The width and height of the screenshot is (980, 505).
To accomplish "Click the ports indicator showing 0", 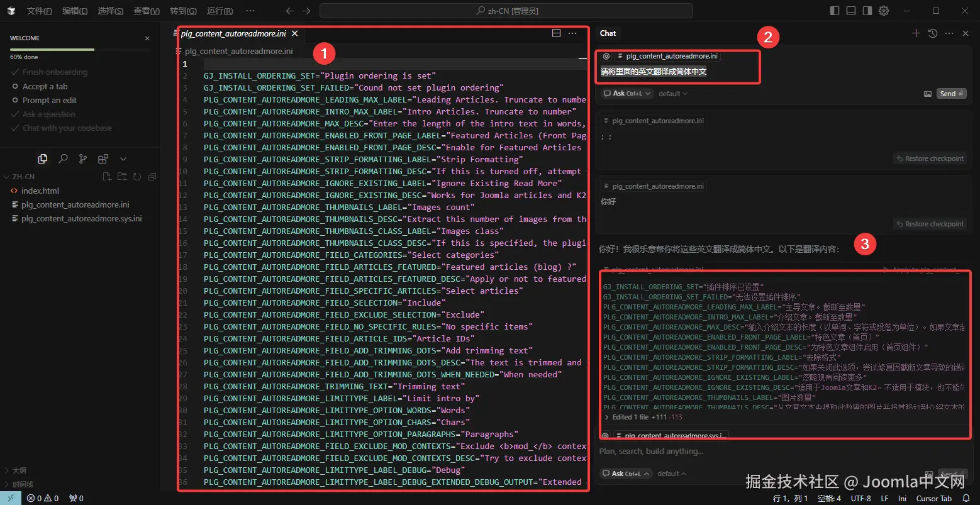I will click(76, 498).
